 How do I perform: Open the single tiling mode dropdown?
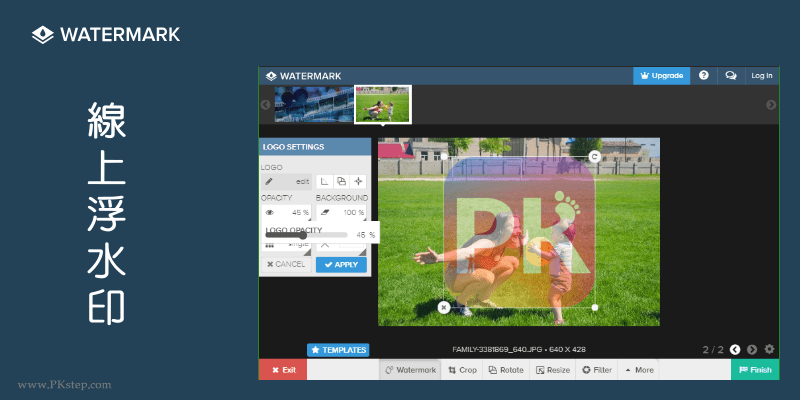[x=286, y=246]
